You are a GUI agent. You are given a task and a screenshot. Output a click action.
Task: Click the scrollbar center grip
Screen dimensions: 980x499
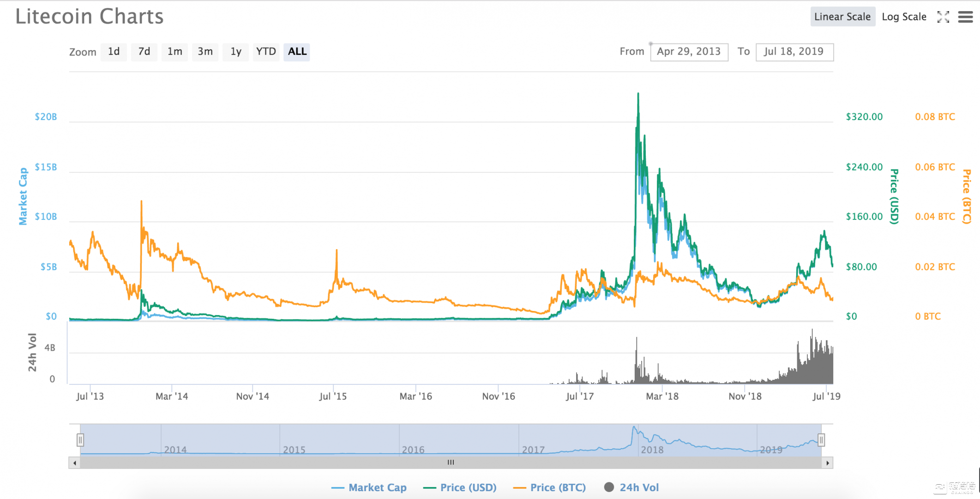point(451,462)
